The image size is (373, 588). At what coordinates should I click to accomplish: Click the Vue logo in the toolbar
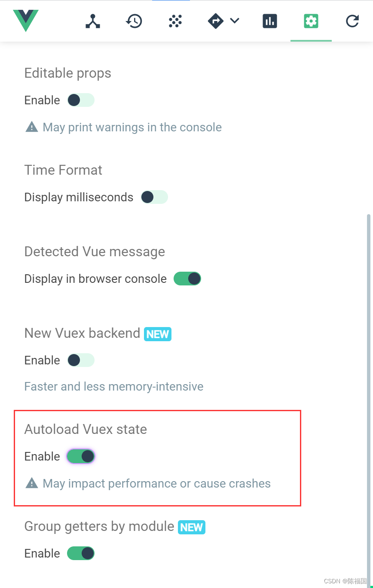tap(26, 21)
